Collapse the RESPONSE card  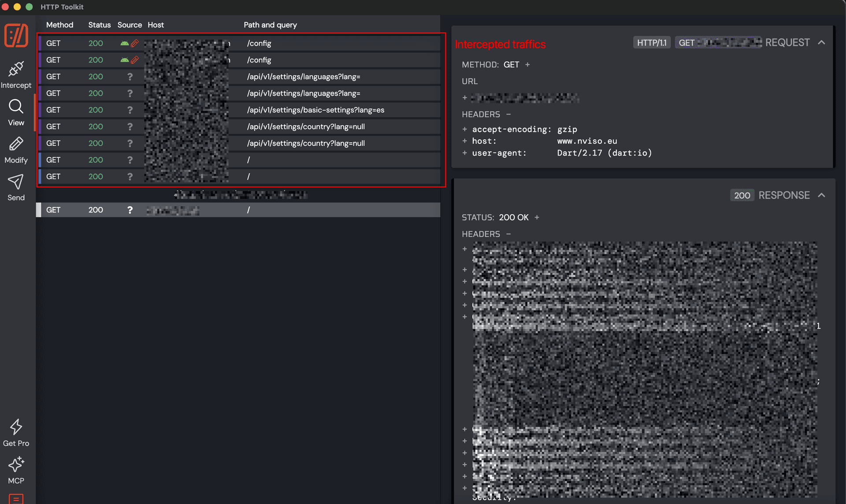point(821,195)
